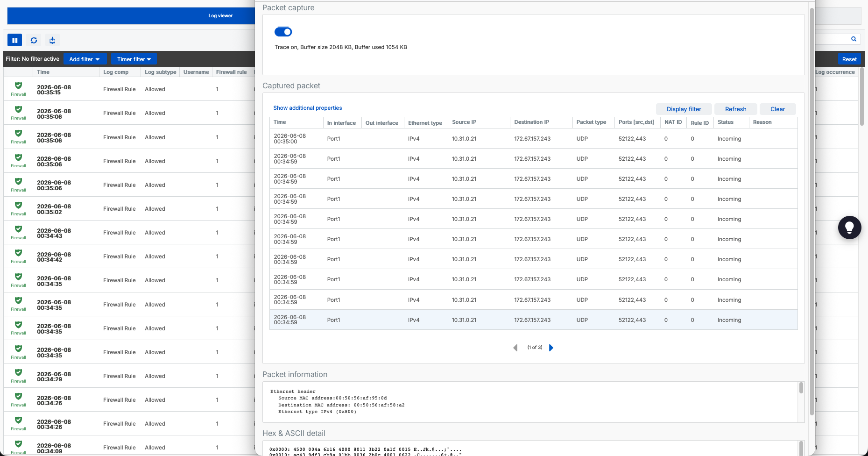This screenshot has height=456, width=868.
Task: Open the Timer filter dropdown
Action: click(134, 59)
